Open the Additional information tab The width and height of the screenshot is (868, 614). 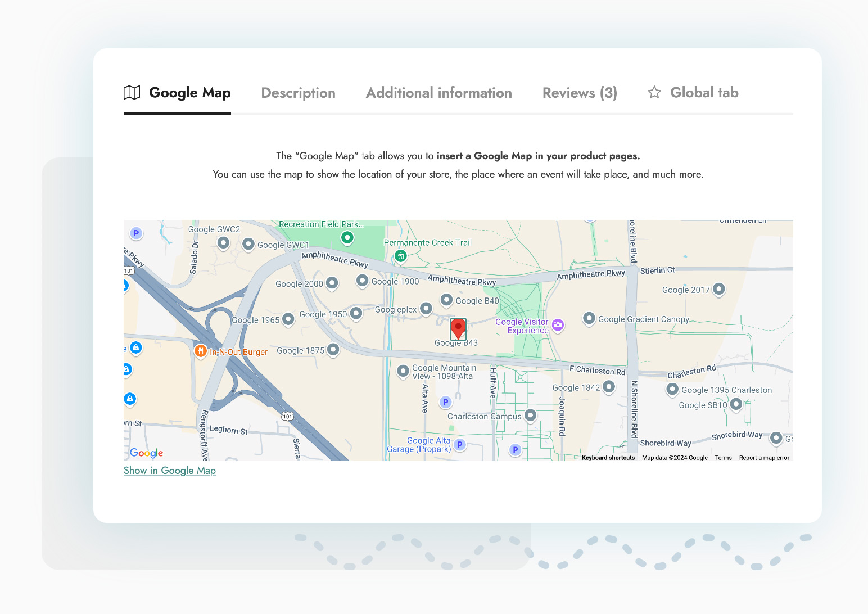click(x=438, y=93)
